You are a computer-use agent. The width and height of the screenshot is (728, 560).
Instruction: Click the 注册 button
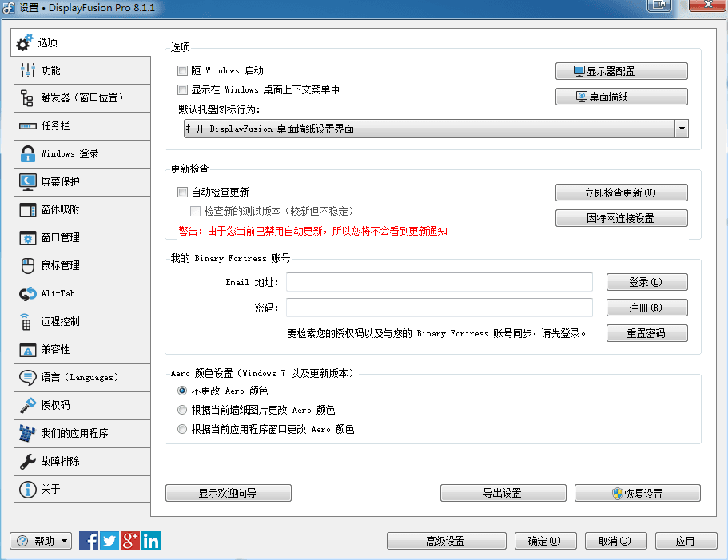click(646, 308)
